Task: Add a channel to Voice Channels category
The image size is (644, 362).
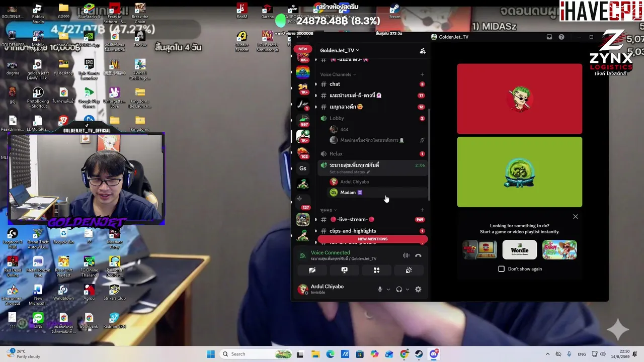Action: pos(422,74)
